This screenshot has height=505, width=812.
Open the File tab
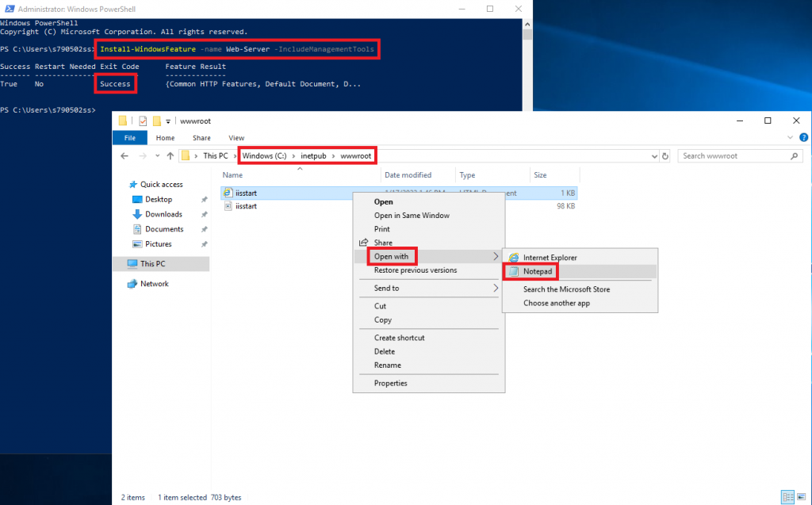pos(130,138)
